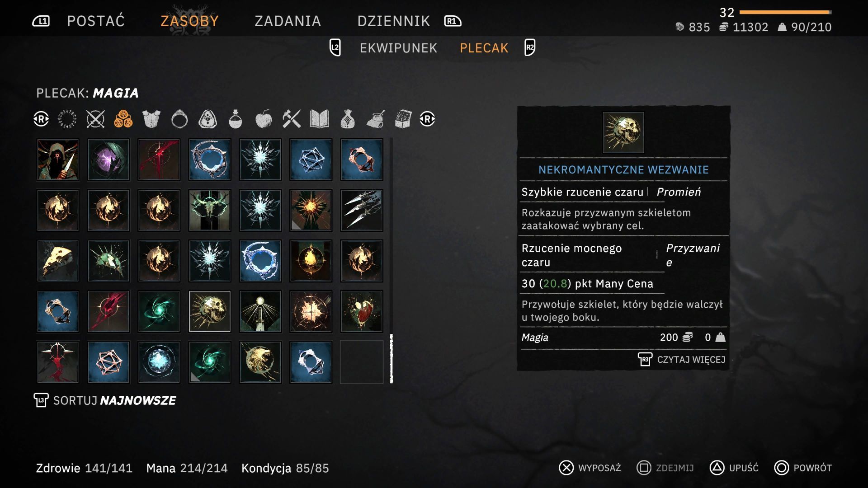Viewport: 868px width, 488px height.
Task: Select the deer skull spell thumbnail
Action: (x=210, y=210)
